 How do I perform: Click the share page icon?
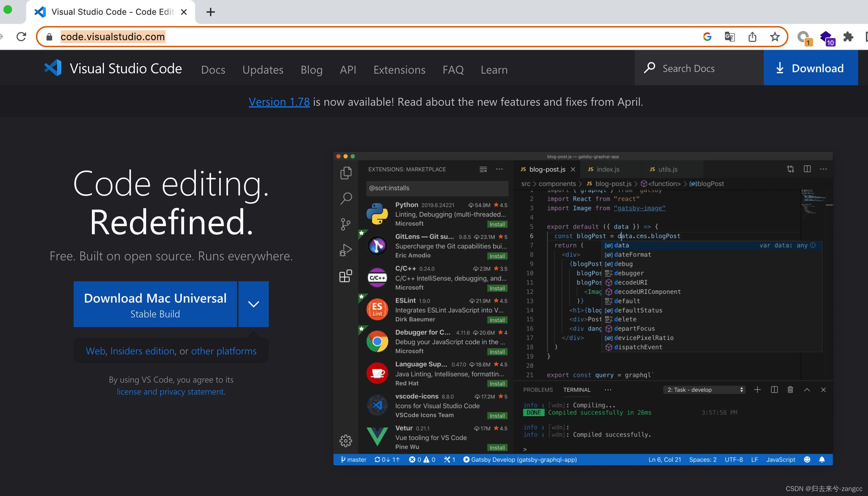(752, 37)
